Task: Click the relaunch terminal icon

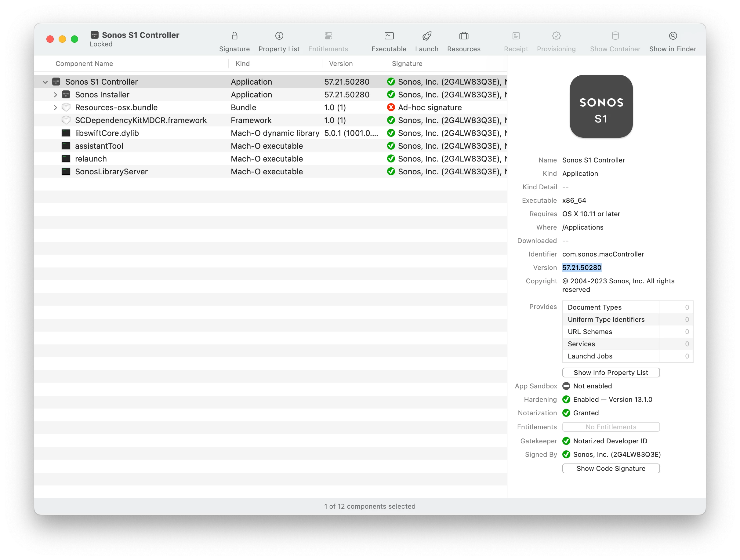Action: tap(66, 158)
